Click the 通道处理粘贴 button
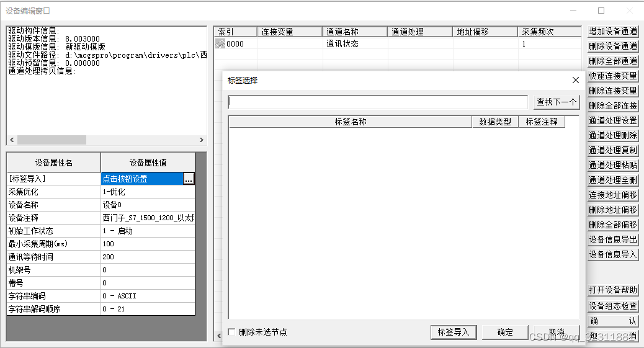The image size is (644, 348). 613,165
